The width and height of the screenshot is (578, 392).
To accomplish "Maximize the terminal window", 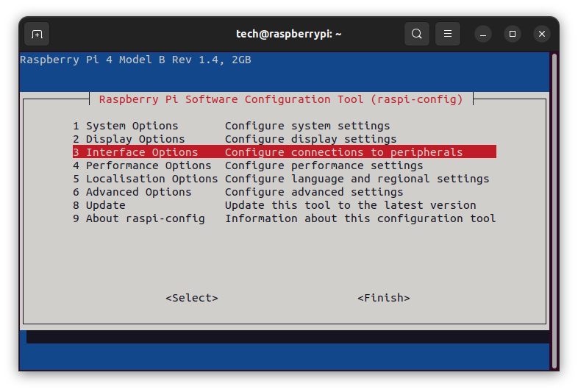I will [x=513, y=34].
